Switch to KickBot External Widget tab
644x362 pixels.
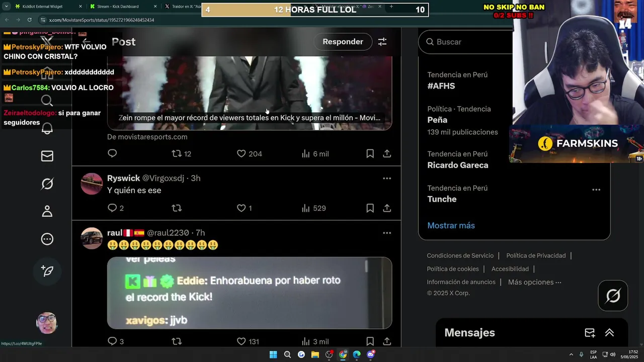coord(49,7)
